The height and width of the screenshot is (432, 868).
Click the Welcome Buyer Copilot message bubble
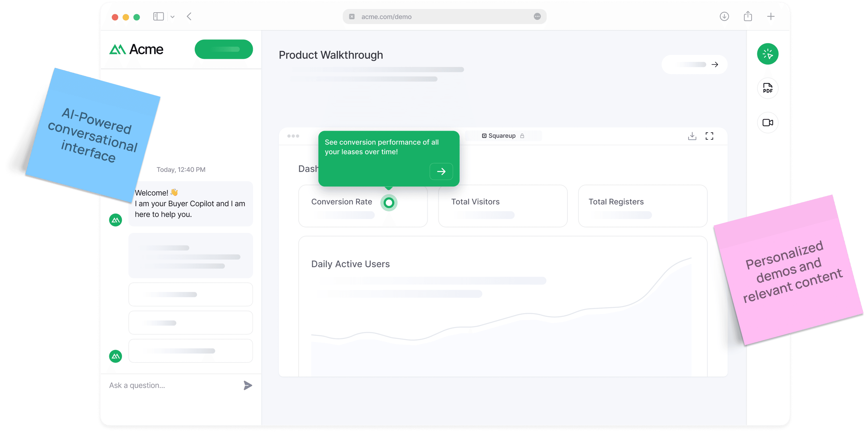point(190,204)
